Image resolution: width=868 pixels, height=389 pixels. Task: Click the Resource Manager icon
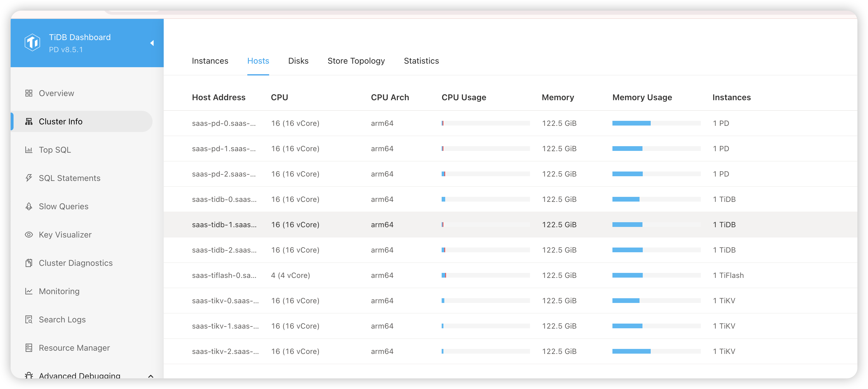coord(29,347)
